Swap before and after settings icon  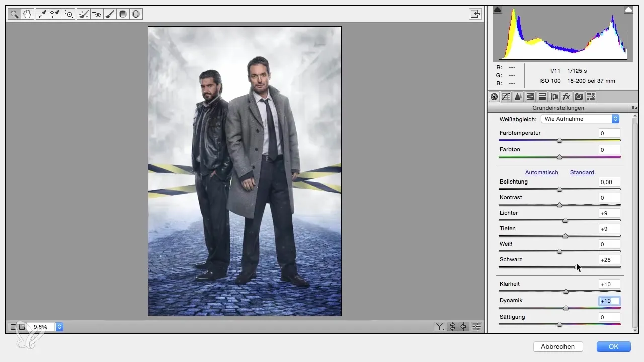point(452,327)
